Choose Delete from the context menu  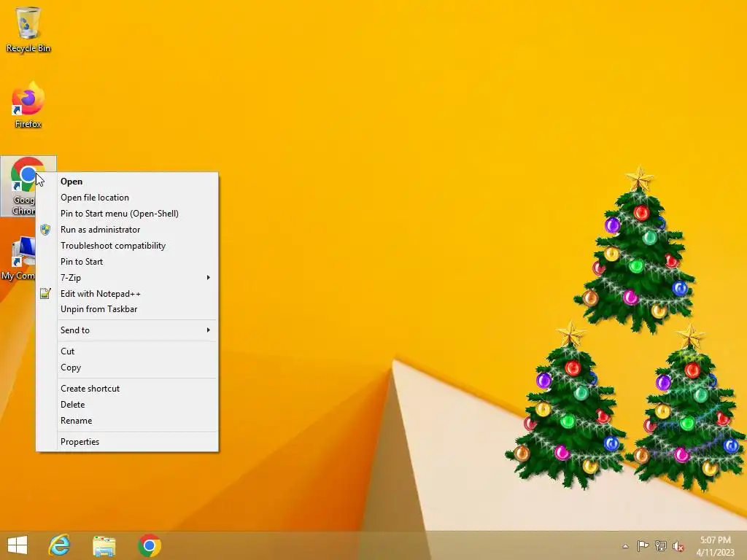[127, 405]
